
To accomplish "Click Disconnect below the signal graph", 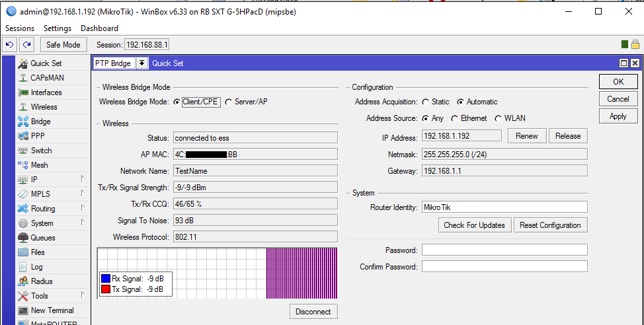I will point(313,312).
